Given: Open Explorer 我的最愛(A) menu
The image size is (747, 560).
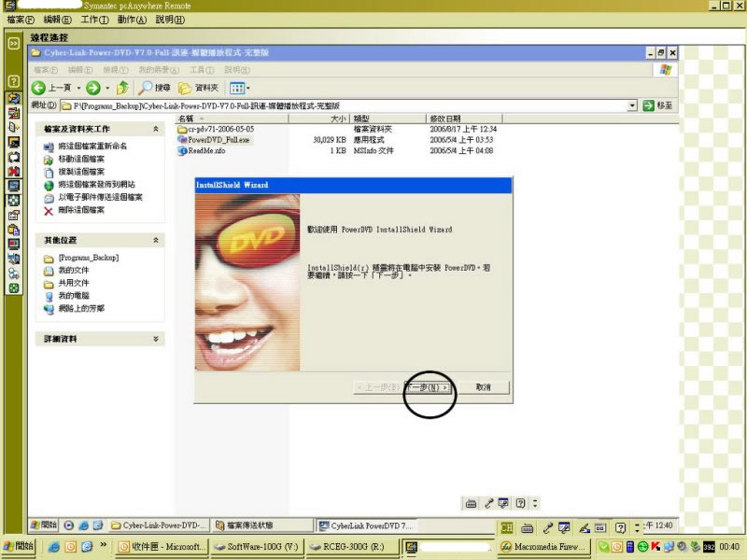Looking at the screenshot, I should point(159,70).
